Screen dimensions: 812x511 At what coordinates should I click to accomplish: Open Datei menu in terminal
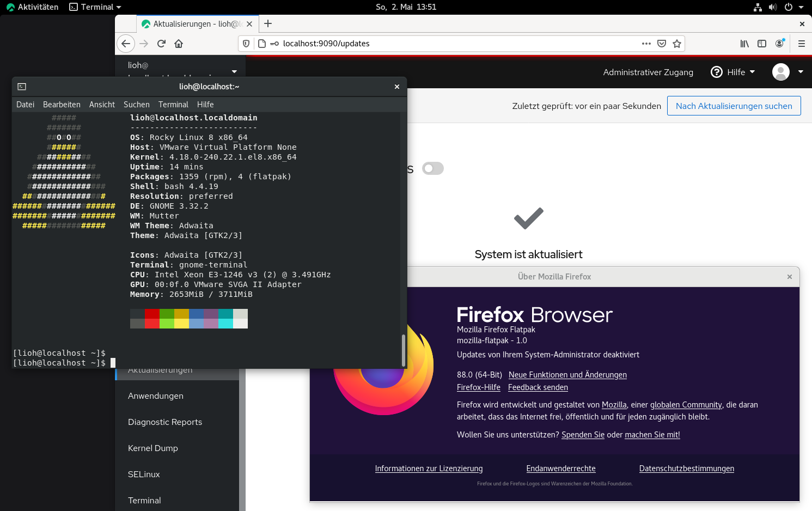point(25,105)
